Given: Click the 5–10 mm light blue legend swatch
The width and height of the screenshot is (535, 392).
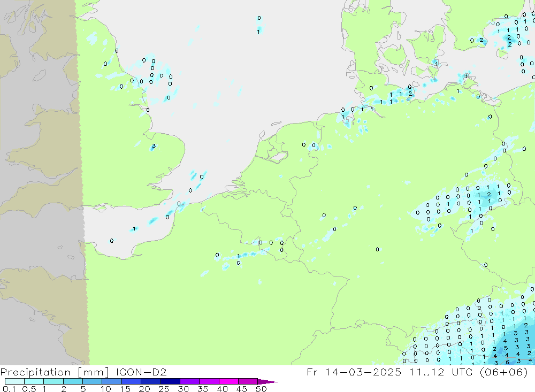Looking at the screenshot, I should pos(93,381).
